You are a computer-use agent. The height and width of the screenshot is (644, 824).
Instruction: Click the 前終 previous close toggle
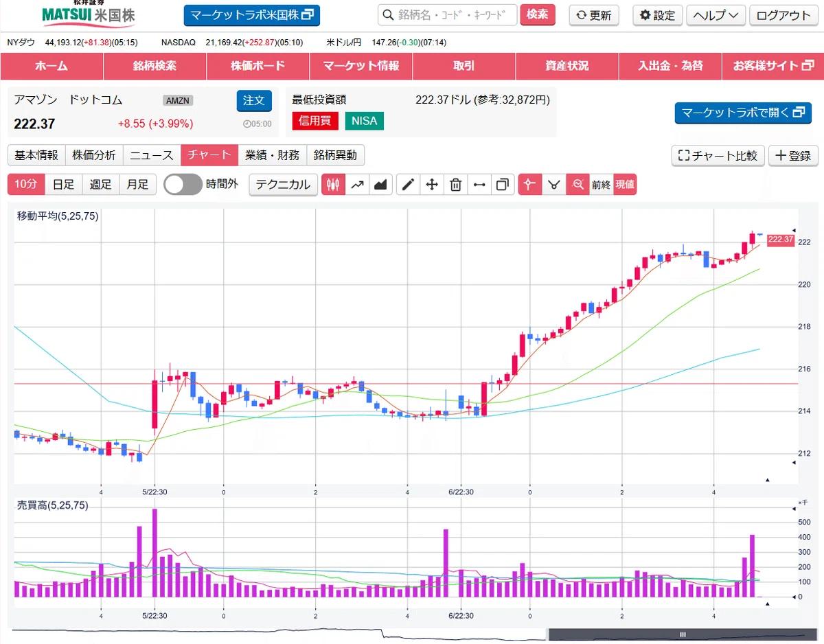(602, 185)
